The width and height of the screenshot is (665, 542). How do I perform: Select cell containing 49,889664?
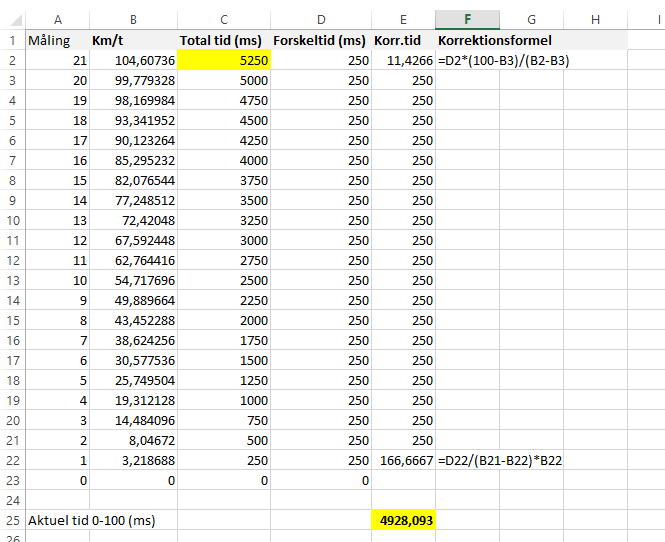tap(133, 300)
